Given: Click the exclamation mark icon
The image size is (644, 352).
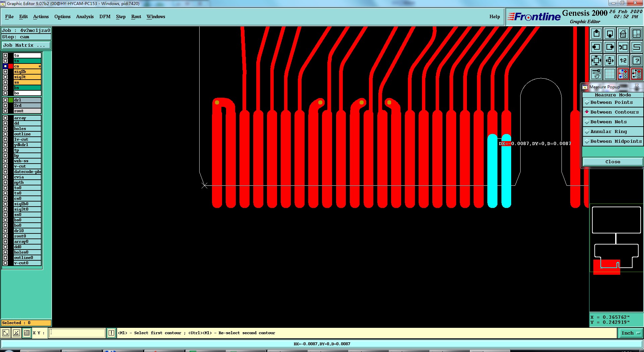Looking at the screenshot, I should [x=111, y=333].
